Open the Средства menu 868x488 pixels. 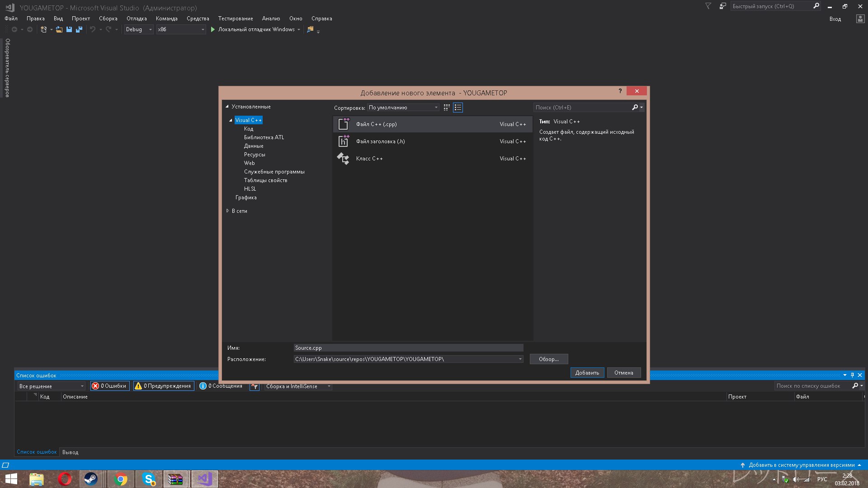pos(198,19)
